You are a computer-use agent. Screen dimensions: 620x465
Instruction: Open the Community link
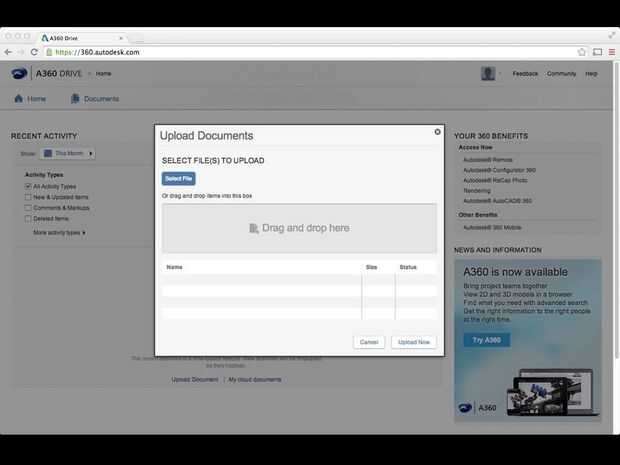point(561,74)
